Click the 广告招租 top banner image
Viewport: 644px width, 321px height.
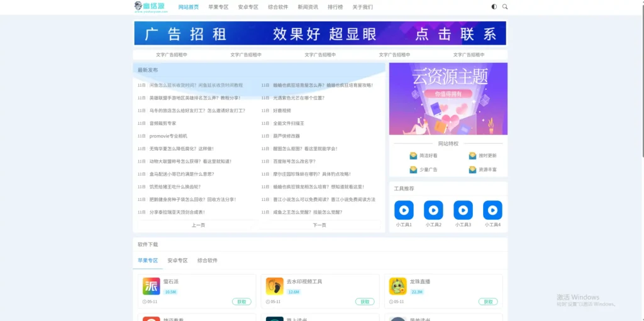(x=320, y=33)
